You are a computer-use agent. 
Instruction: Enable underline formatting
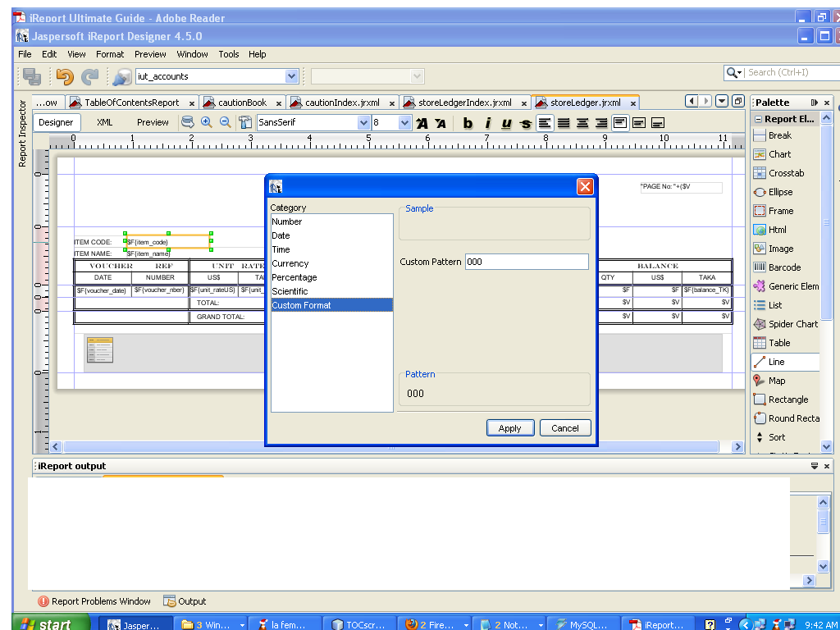point(507,121)
